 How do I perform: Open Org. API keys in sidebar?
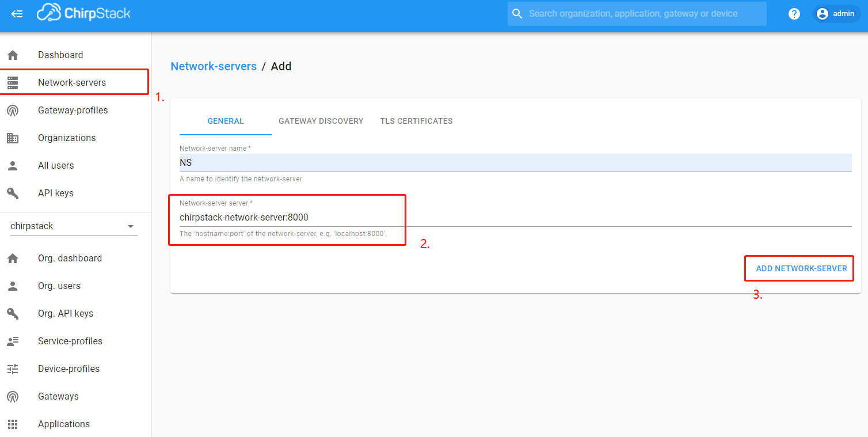click(75, 314)
